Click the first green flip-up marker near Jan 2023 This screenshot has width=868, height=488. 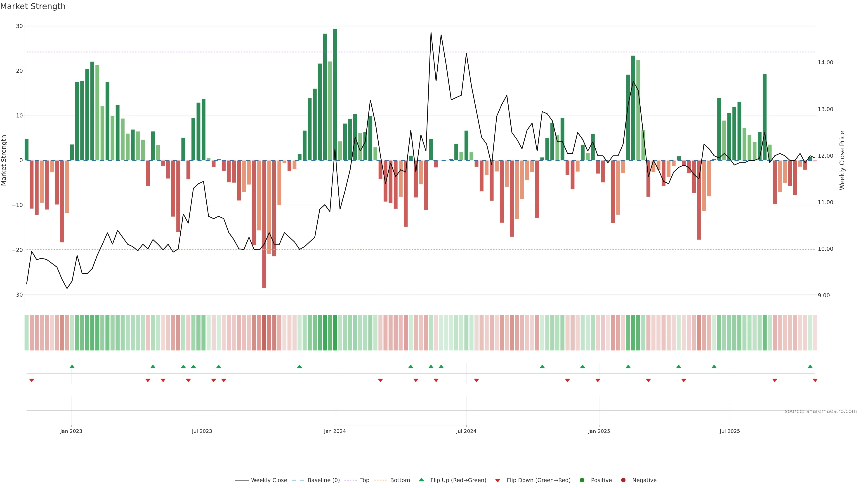coord(72,366)
